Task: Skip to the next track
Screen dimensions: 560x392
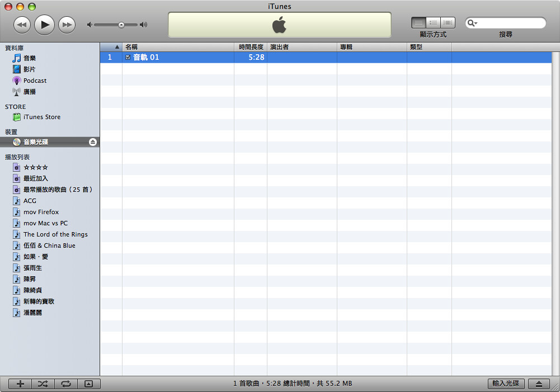Action: point(67,25)
